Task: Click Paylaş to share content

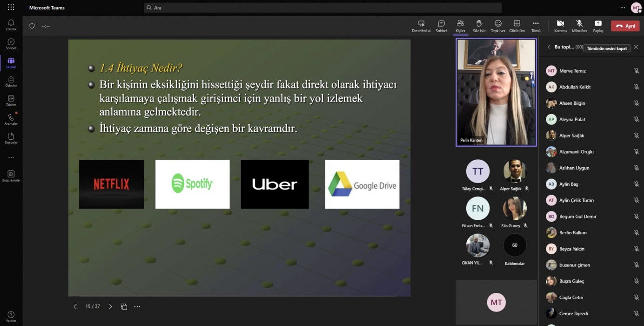Action: coord(598,26)
